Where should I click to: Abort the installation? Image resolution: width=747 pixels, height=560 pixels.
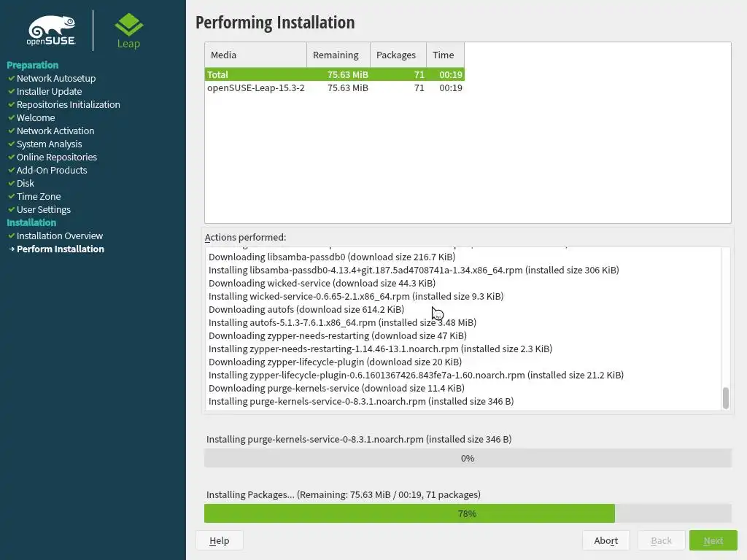click(x=606, y=540)
